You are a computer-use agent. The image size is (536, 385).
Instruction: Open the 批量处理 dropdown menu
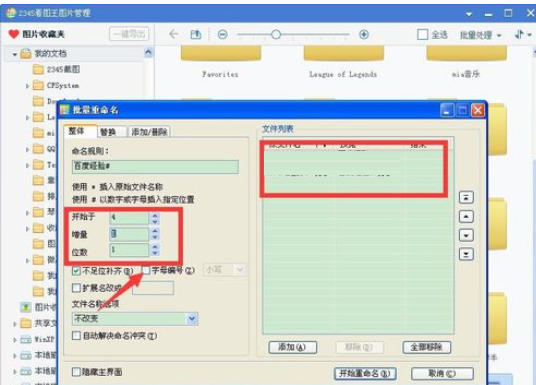(480, 35)
